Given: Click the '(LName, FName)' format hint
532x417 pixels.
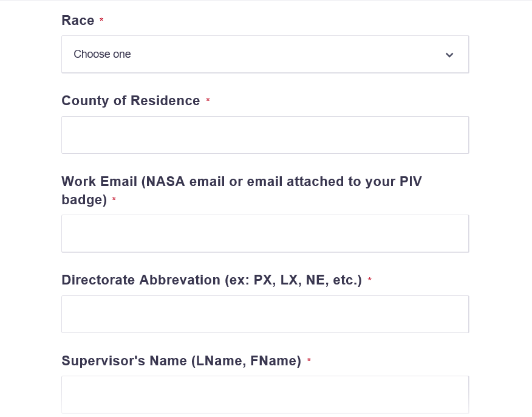Looking at the screenshot, I should tap(246, 361).
